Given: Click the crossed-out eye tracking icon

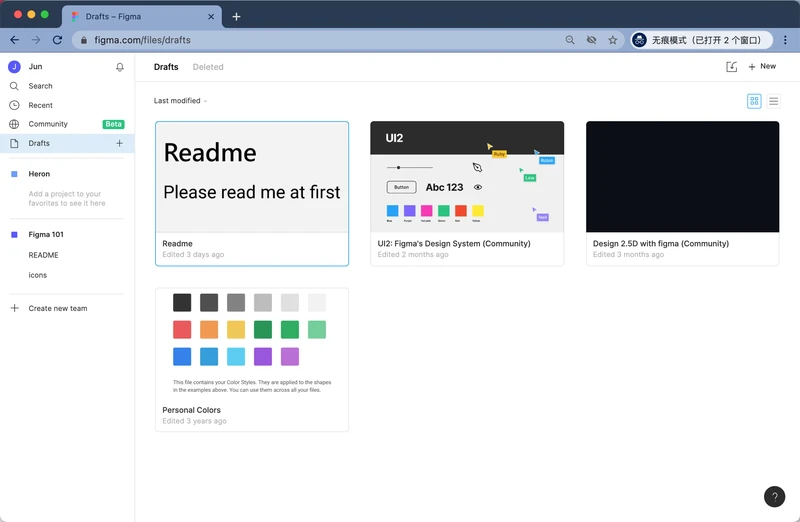Looking at the screenshot, I should coord(591,40).
